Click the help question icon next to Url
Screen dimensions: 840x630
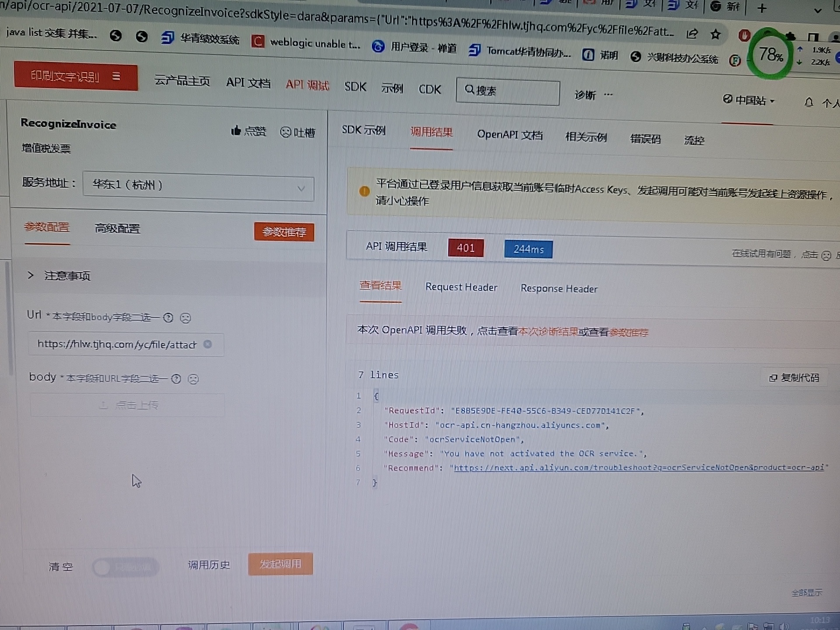[168, 318]
